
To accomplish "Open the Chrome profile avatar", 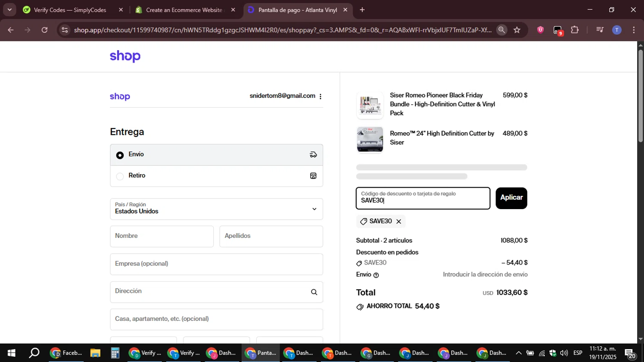I will pyautogui.click(x=617, y=30).
